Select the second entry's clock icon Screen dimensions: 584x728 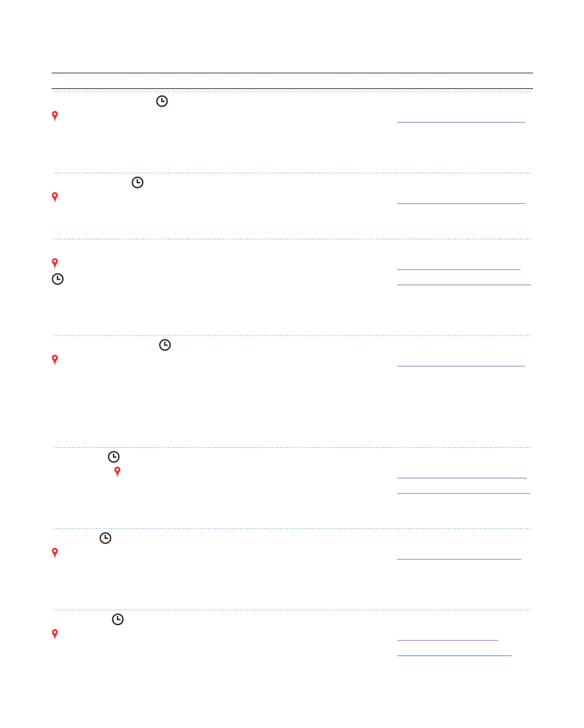pyautogui.click(x=137, y=183)
